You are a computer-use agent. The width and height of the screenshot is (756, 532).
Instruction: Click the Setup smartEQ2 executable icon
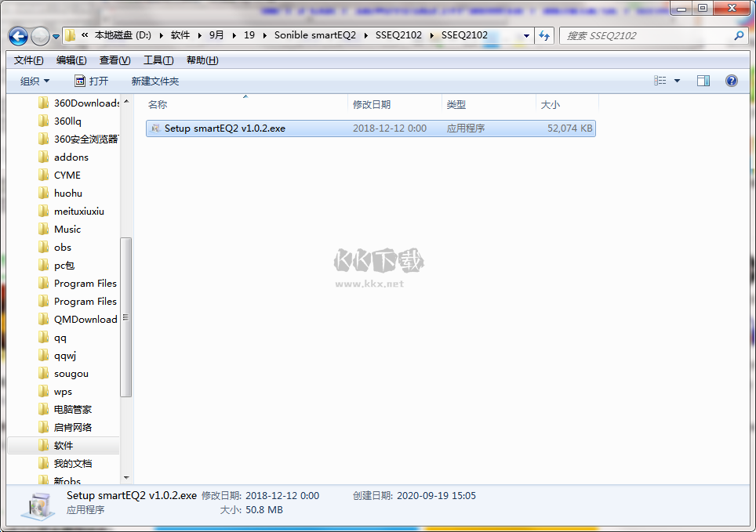click(157, 128)
